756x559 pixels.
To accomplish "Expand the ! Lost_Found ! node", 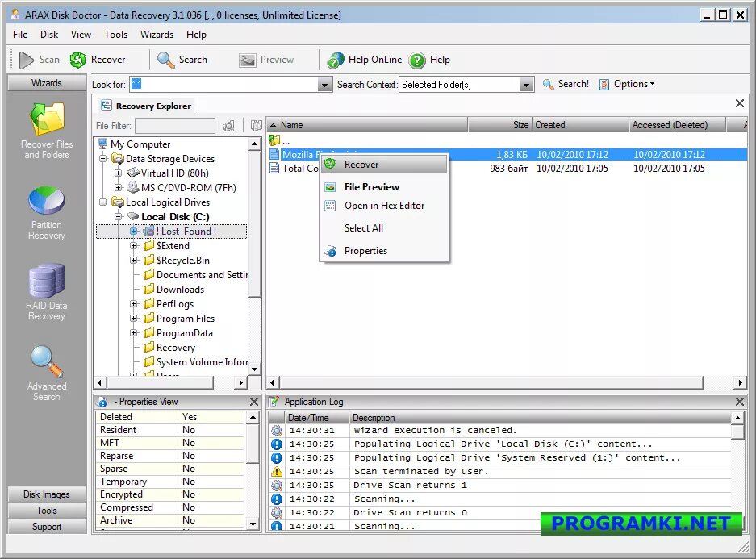I will coord(134,232).
